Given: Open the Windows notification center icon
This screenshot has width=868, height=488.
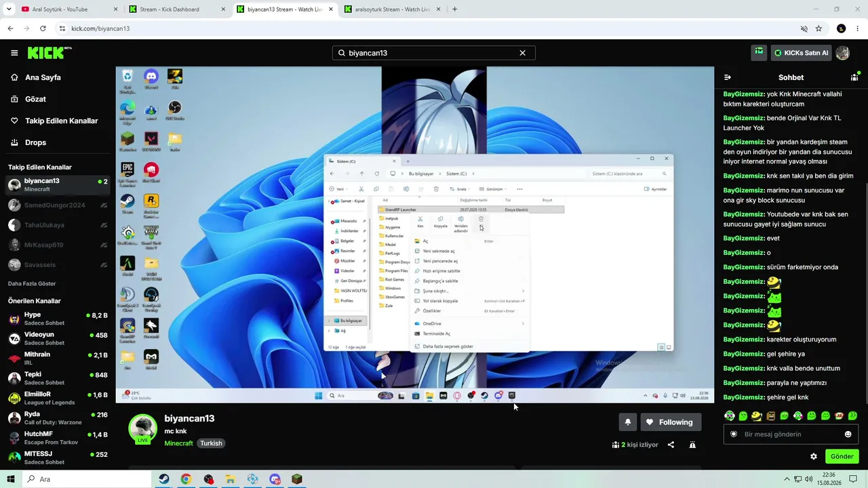Looking at the screenshot, I should [854, 479].
